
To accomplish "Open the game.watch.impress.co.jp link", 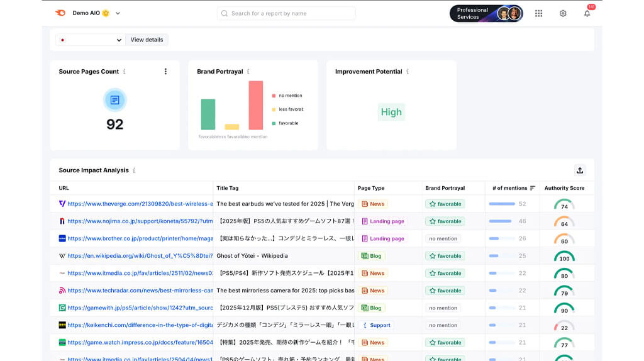I will pos(140,342).
